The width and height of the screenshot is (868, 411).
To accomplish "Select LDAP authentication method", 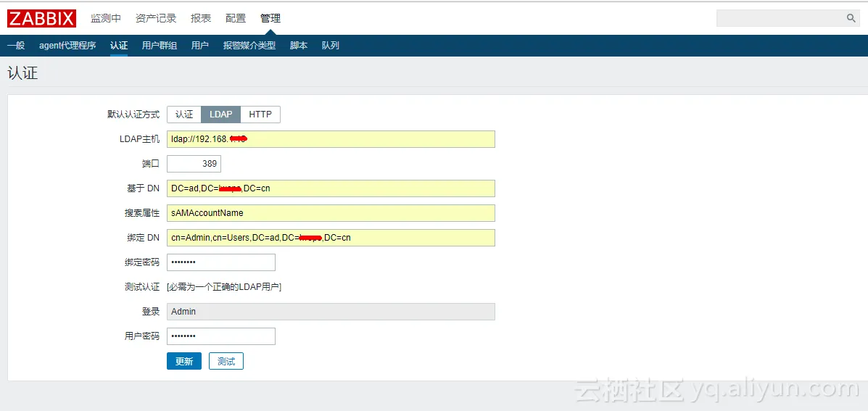I will click(x=221, y=115).
